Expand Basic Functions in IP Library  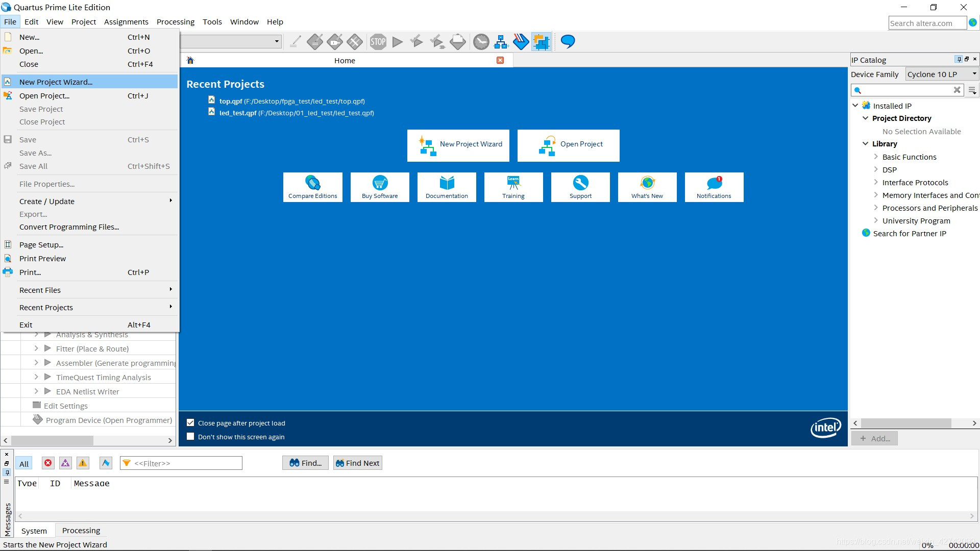coord(876,157)
